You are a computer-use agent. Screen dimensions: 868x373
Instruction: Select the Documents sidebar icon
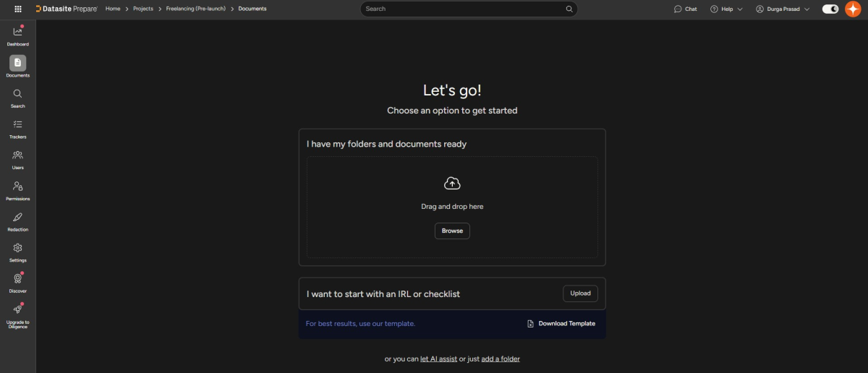coord(18,63)
